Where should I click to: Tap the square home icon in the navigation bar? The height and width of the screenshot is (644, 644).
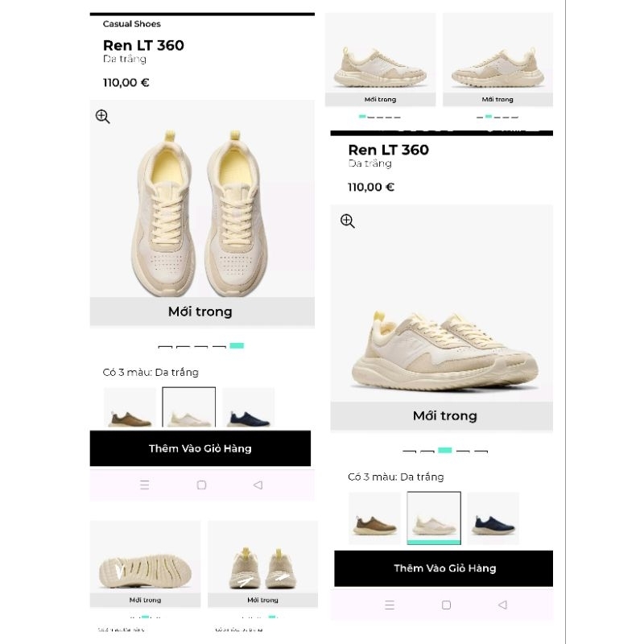(x=201, y=485)
